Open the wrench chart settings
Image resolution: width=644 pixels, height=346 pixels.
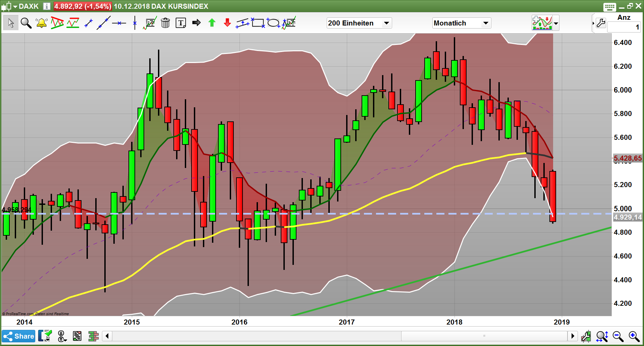[601, 23]
